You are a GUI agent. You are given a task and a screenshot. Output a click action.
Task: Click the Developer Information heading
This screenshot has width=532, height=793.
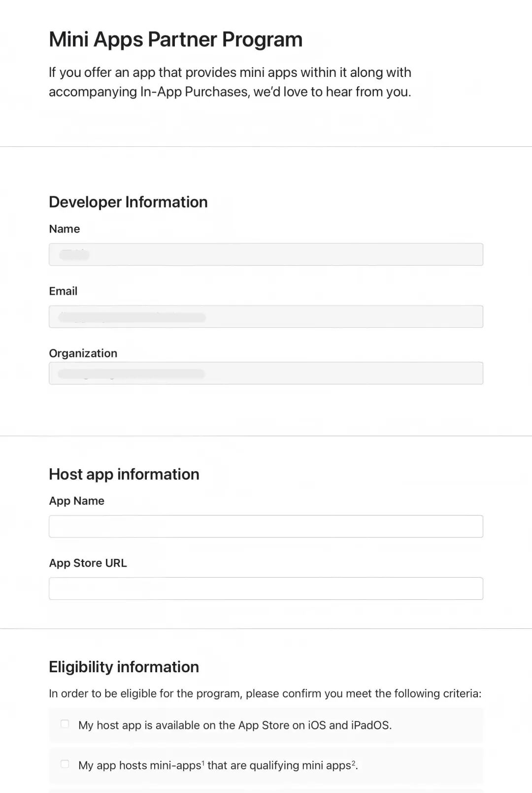(x=128, y=202)
